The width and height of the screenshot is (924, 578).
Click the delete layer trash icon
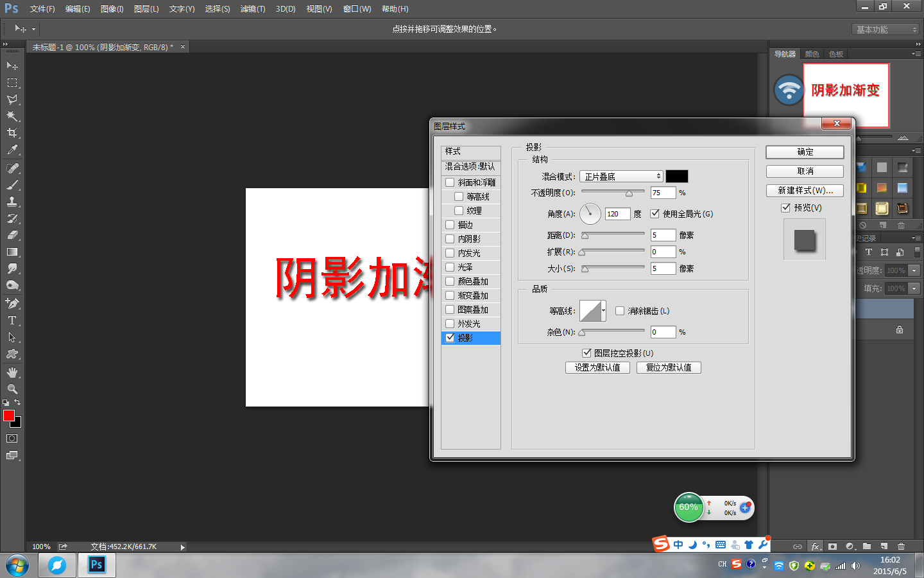tap(901, 547)
